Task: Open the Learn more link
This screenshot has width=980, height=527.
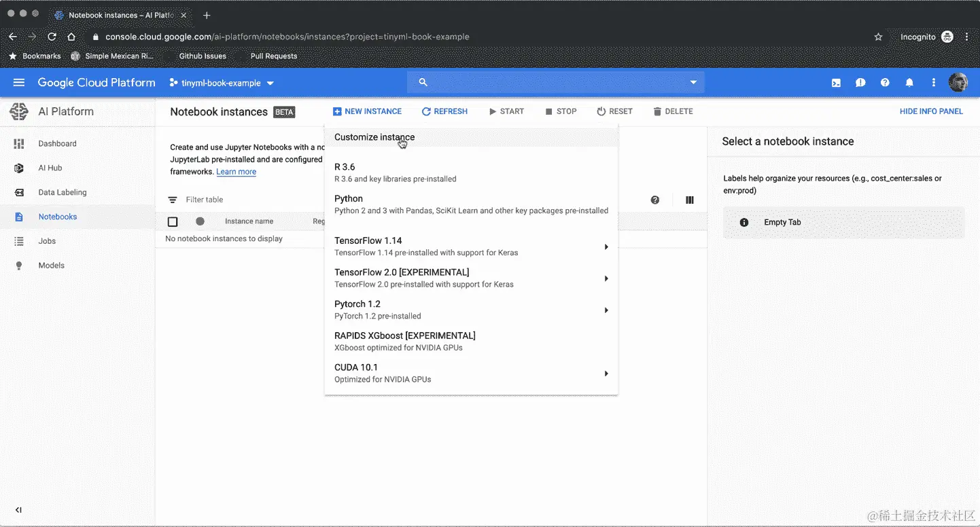Action: click(x=237, y=172)
